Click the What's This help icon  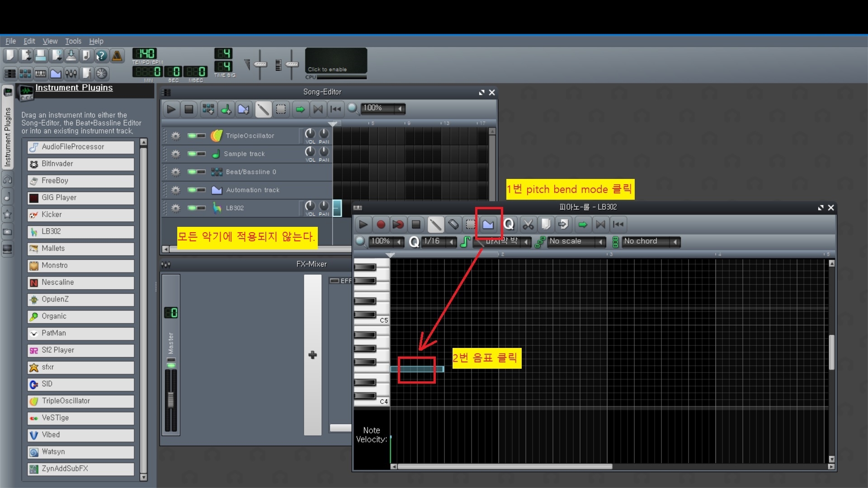(x=102, y=56)
